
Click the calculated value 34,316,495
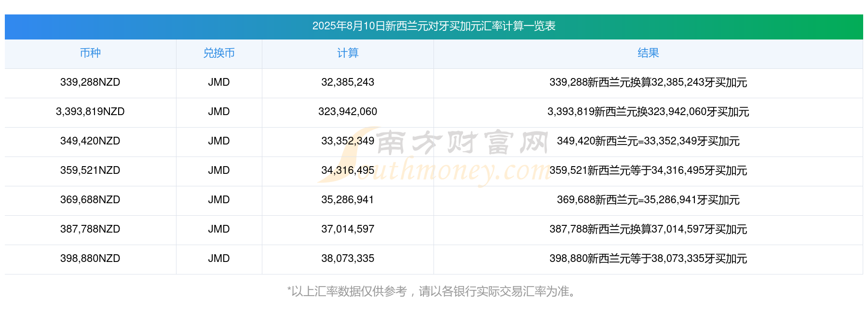tap(348, 170)
